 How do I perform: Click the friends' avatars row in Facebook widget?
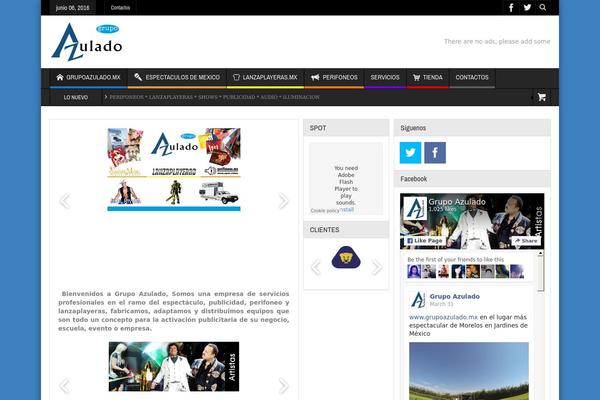tap(465, 271)
